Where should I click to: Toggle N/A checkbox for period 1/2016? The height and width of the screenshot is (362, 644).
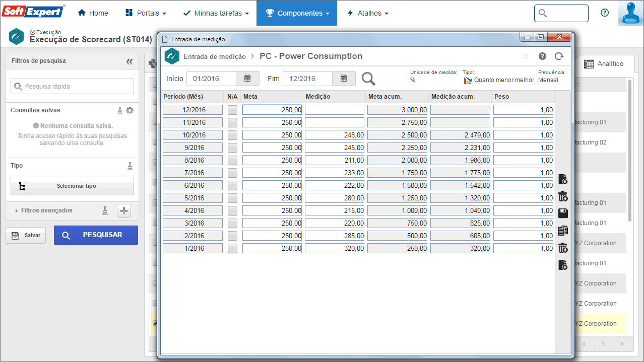232,248
